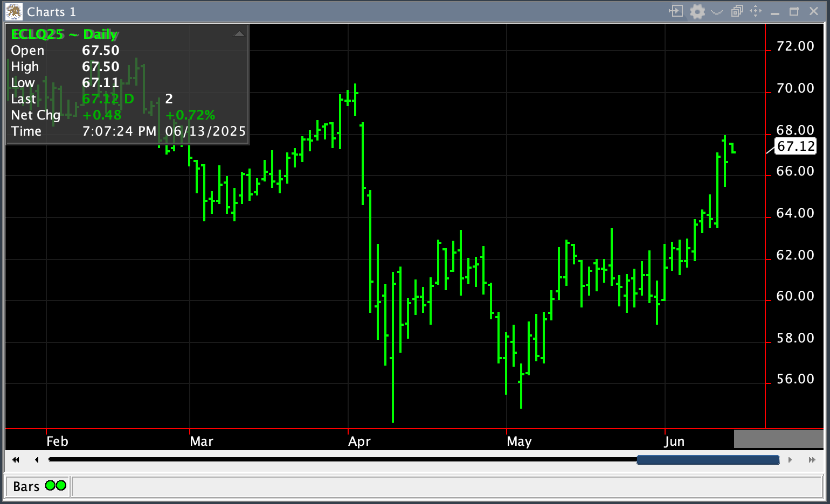
Task: Click the 70.00 price axis label
Action: pos(795,88)
